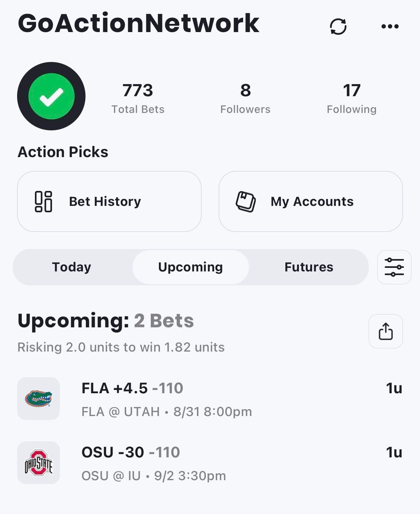View the 17 Following list
The height and width of the screenshot is (514, 420).
point(352,99)
